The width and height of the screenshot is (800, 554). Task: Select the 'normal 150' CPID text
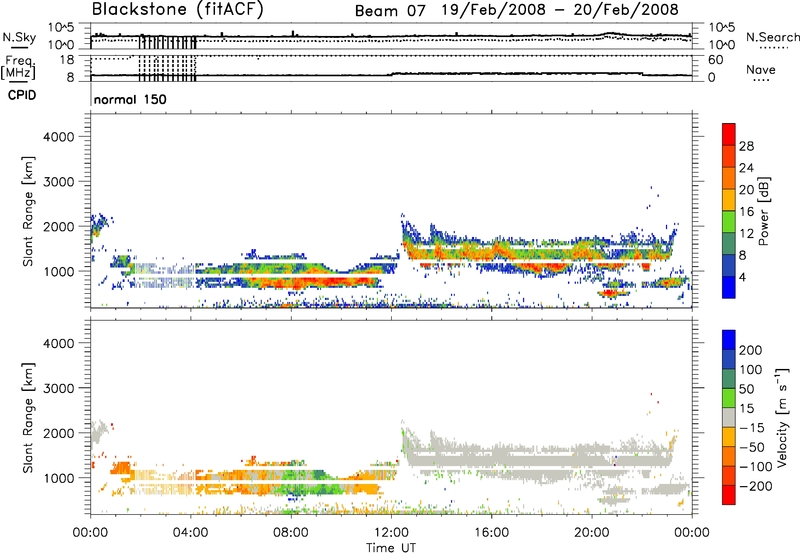[x=130, y=99]
